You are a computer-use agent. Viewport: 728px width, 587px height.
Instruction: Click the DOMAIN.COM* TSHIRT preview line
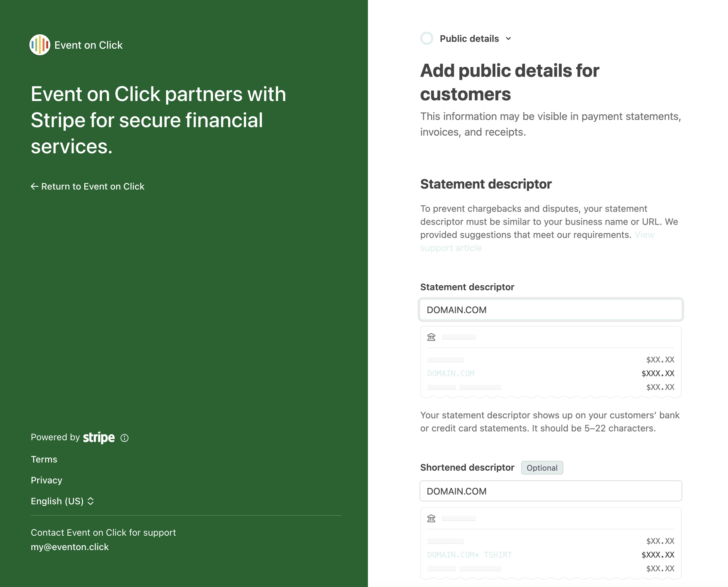pos(470,555)
